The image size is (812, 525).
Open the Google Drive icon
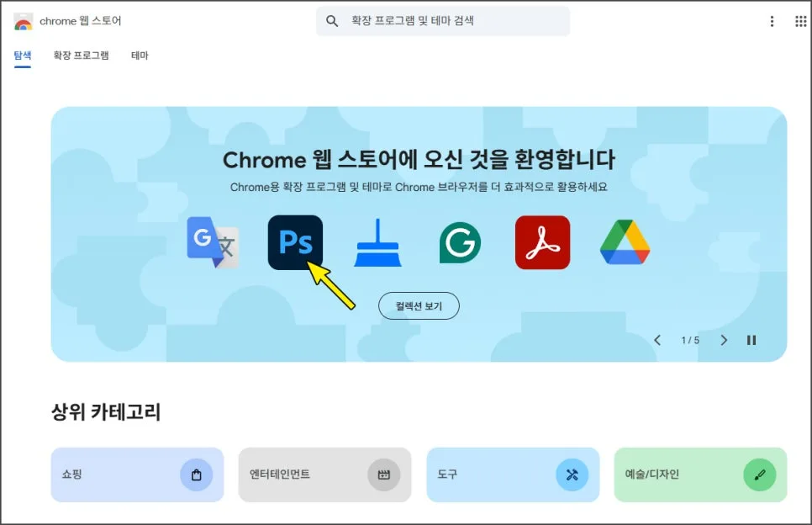(625, 242)
